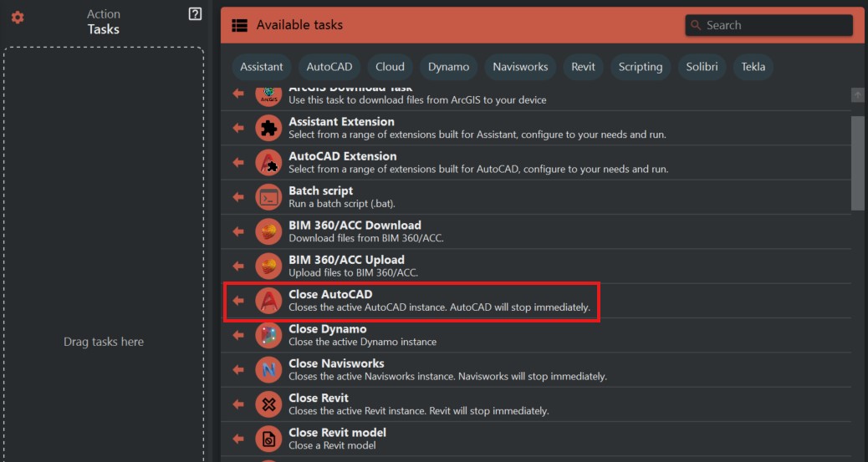The width and height of the screenshot is (868, 462).
Task: Click the Close Revit icon
Action: [268, 404]
